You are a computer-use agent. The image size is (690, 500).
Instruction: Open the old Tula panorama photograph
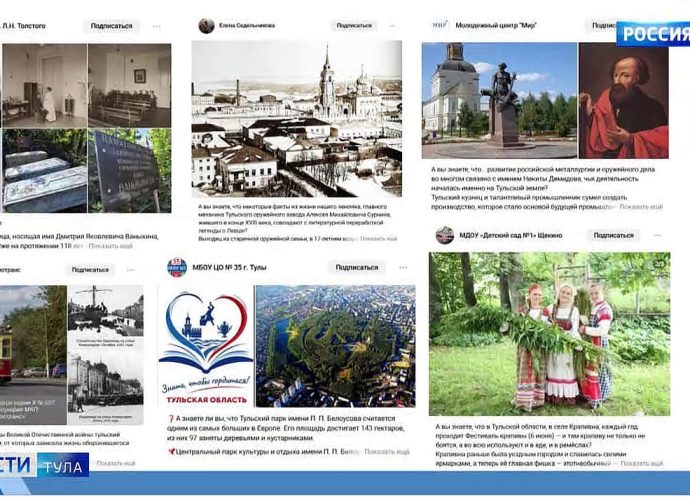click(297, 119)
